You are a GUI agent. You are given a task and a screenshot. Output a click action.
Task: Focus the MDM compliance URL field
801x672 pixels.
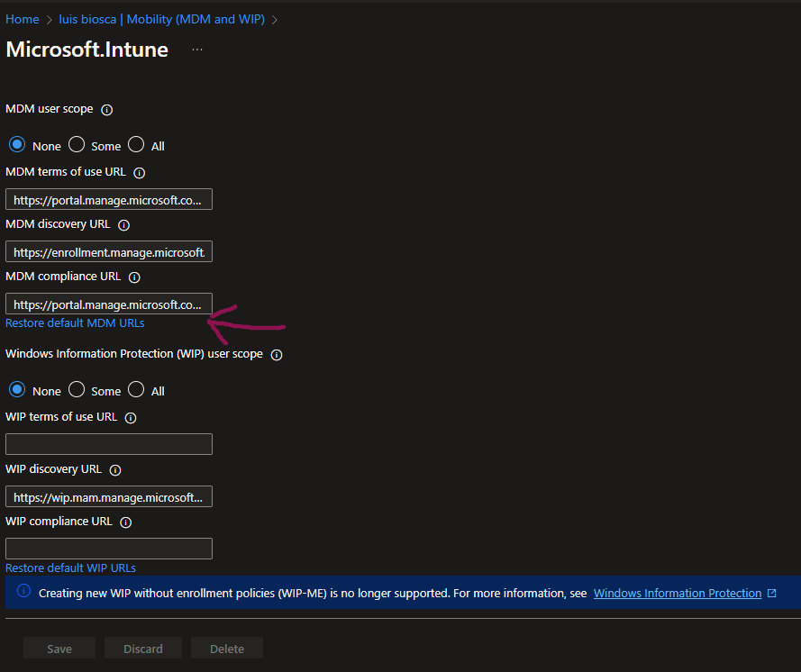click(109, 304)
